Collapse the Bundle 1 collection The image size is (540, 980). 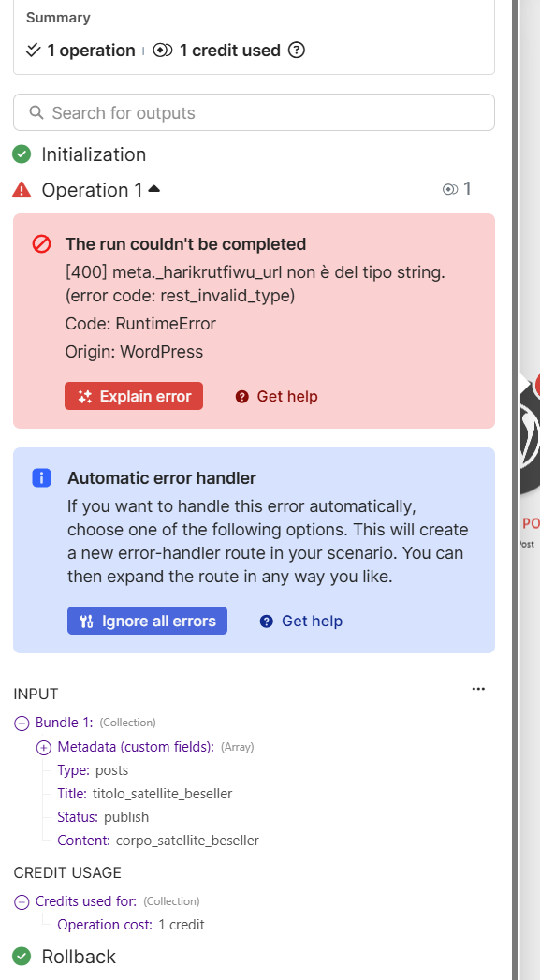(x=22, y=724)
